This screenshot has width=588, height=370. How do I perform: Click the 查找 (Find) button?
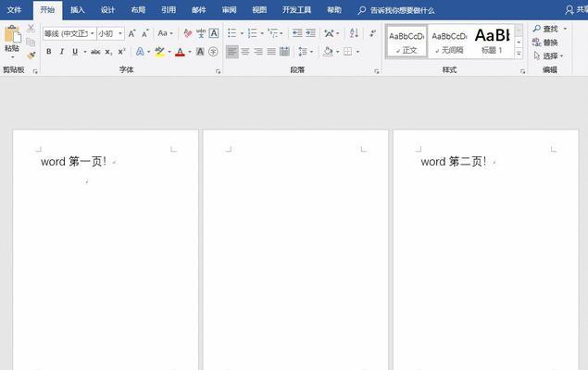pyautogui.click(x=545, y=30)
